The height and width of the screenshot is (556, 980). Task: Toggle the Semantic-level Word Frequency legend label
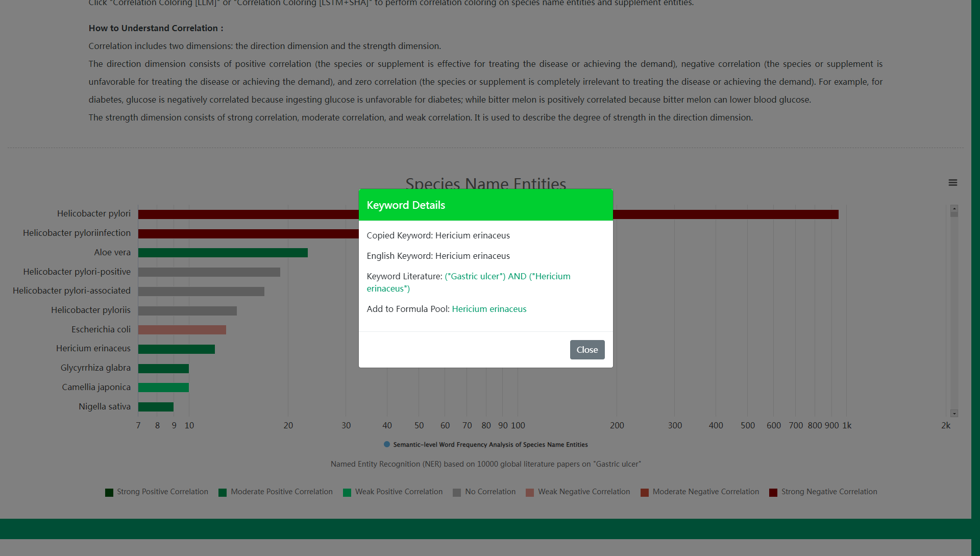coord(490,445)
